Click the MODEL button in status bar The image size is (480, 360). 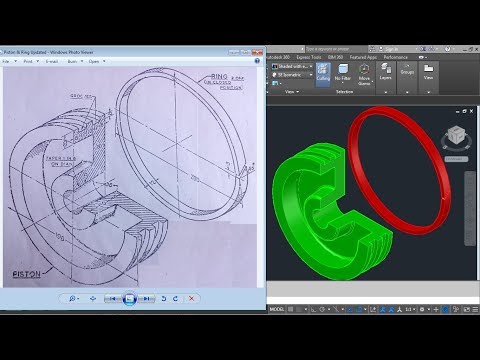[277, 309]
